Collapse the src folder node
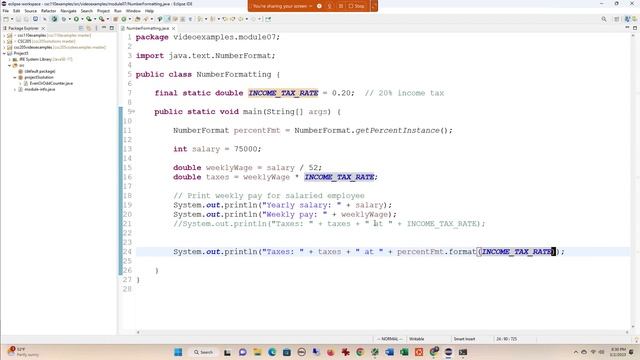Viewport: 640px width, 360px height. pos(10,65)
